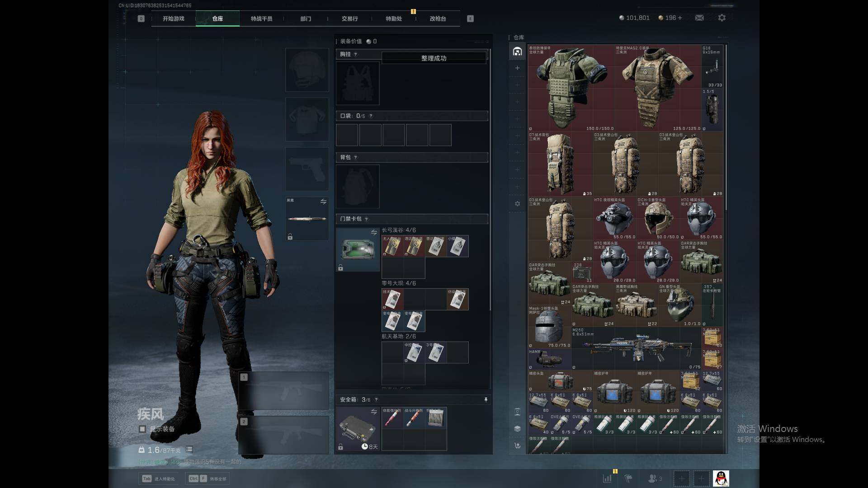Toggle swap arrows on the 门禁卡包 case

pos(373,232)
